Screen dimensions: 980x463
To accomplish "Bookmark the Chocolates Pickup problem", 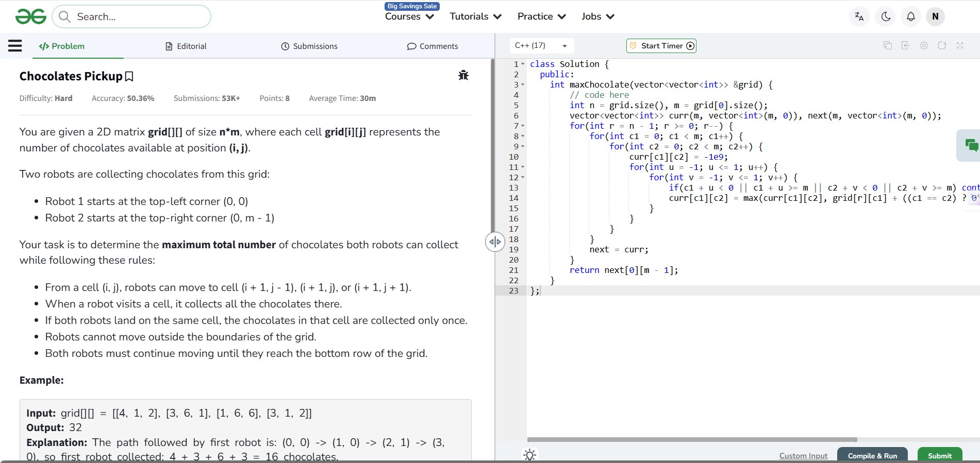I will tap(129, 77).
